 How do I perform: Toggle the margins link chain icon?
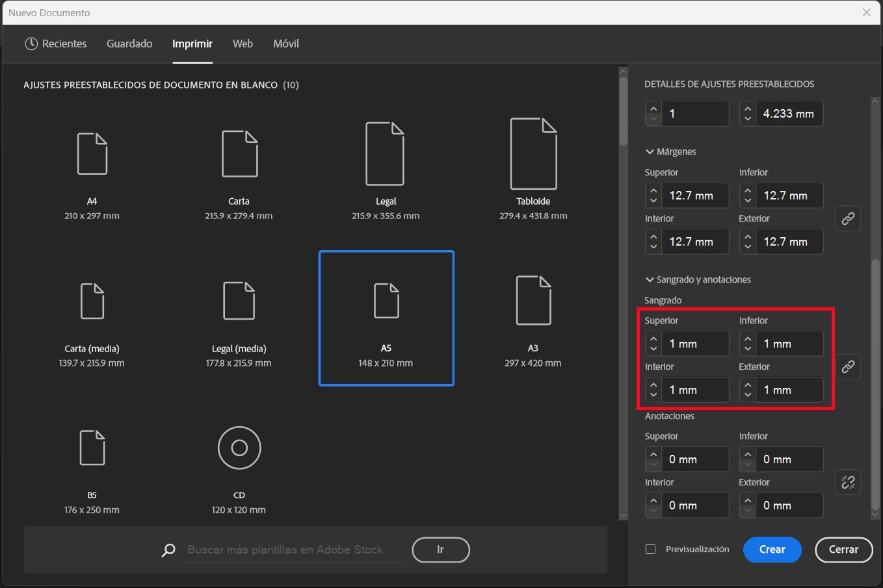click(848, 218)
